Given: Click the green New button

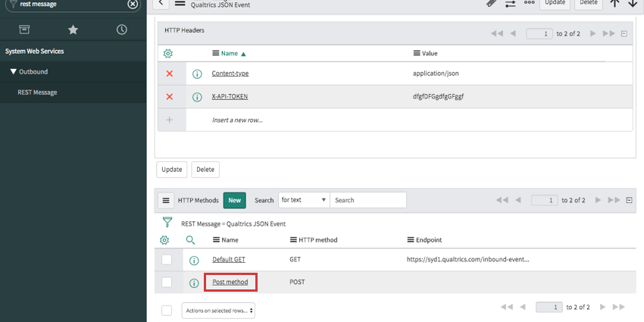Looking at the screenshot, I should [x=234, y=200].
